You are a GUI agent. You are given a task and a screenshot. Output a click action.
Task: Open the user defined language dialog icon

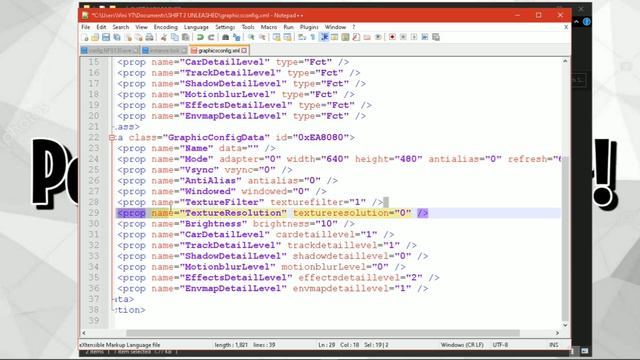click(334, 37)
